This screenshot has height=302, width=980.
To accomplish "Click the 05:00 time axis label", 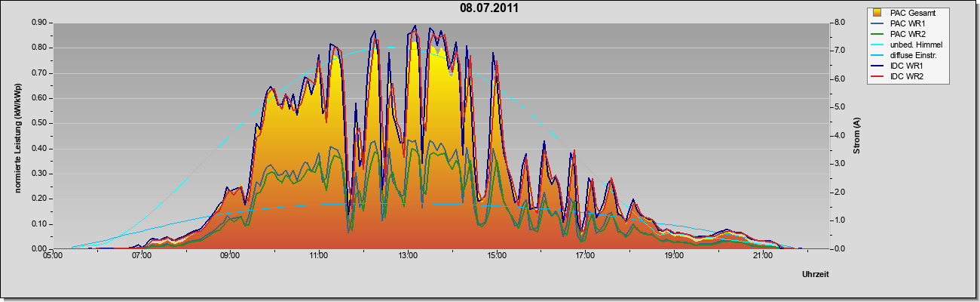I will tap(53, 257).
